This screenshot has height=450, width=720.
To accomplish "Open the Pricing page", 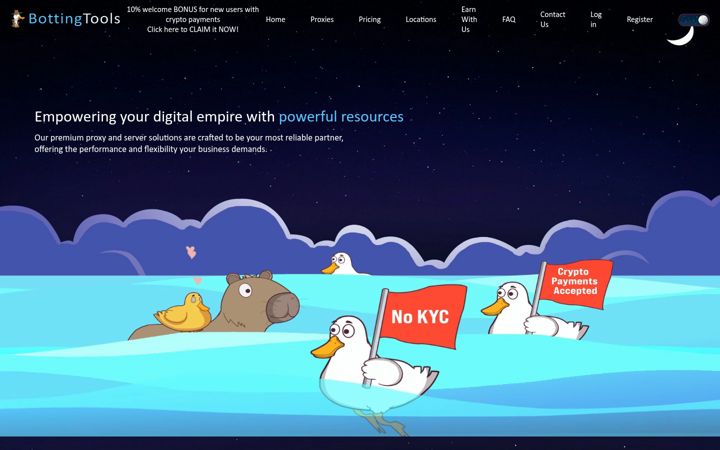I will tap(370, 19).
